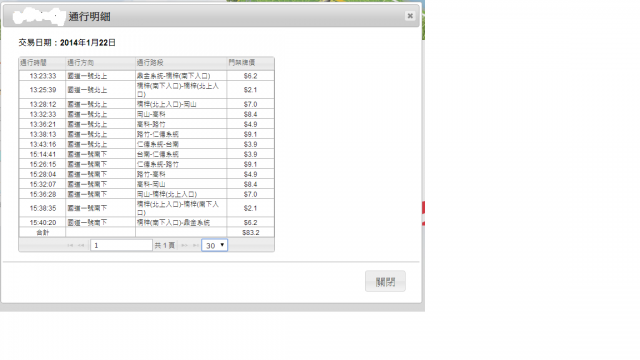Screen dimensions: 640x360
Task: Select the 15:26:15 time cell
Action: pos(42,164)
